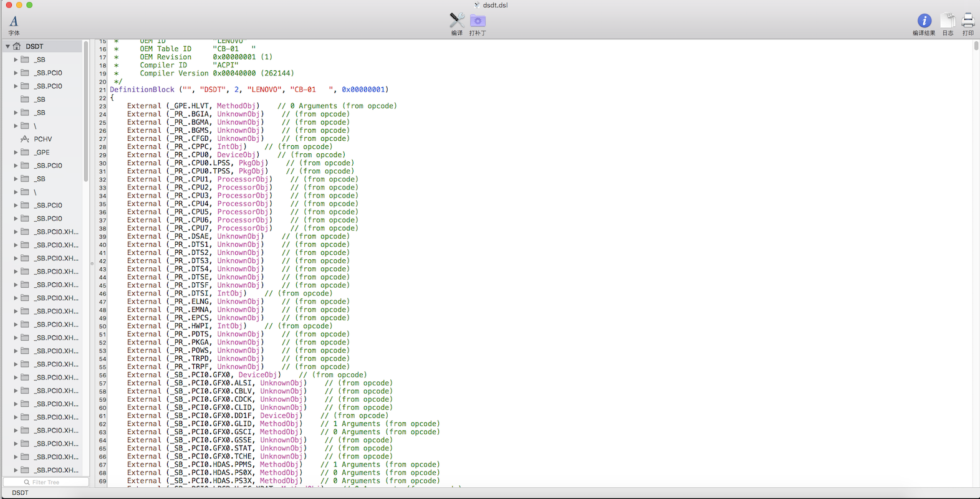Click the sidebar tree scrollbar
This screenshot has height=499, width=980.
pyautogui.click(x=86, y=112)
